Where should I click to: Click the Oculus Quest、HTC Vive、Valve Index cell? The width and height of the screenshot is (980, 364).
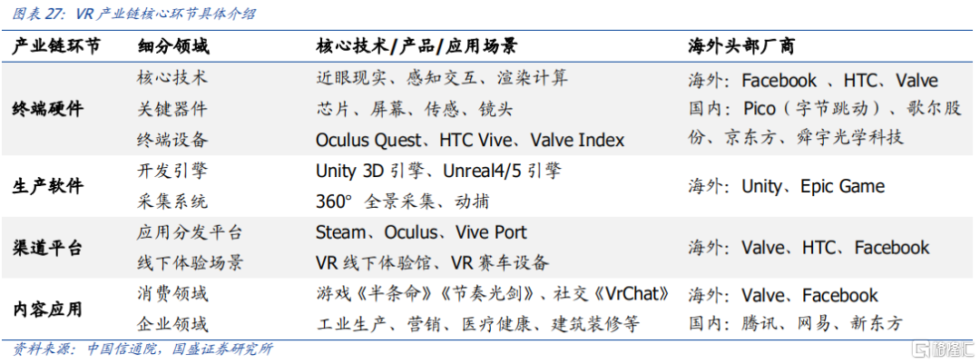tap(470, 140)
